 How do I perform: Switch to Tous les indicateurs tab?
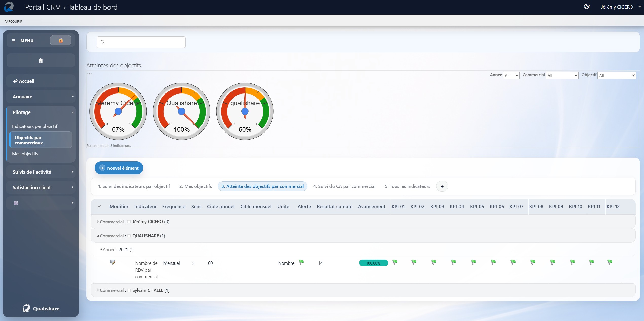coord(408,186)
